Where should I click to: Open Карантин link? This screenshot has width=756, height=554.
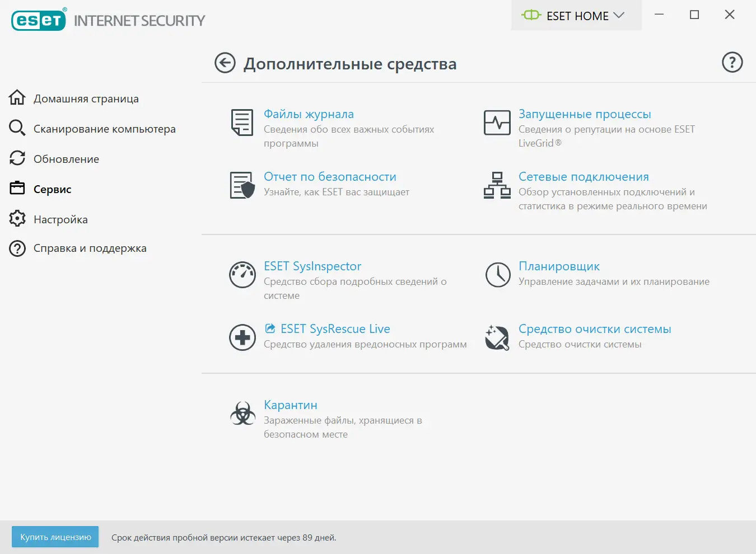[x=291, y=405]
